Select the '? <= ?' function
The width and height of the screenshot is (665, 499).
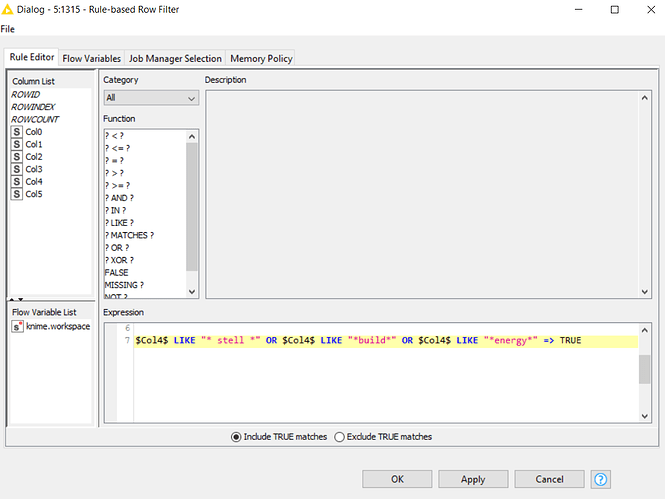(x=117, y=148)
